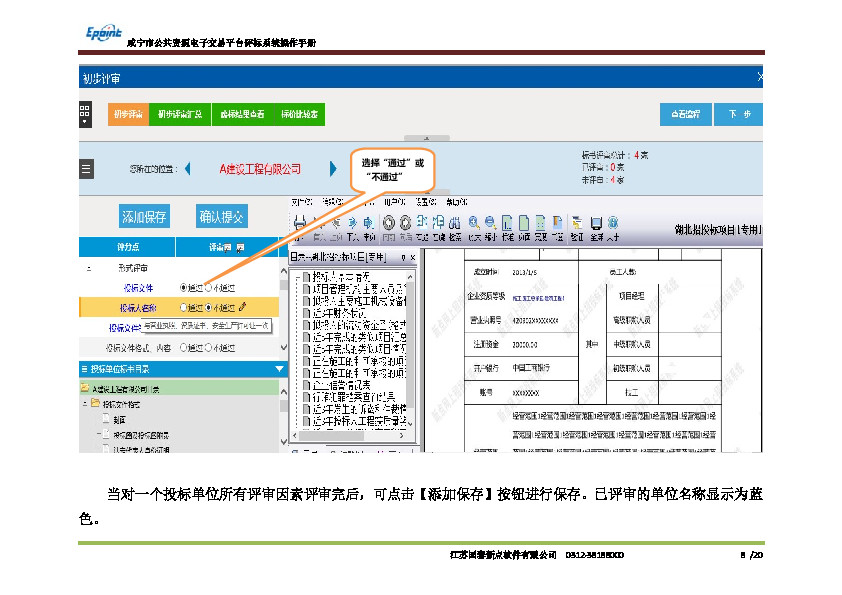Collapse the 投标单位标书目录 panel
Image resolution: width=842 pixels, height=595 pixels.
coord(278,369)
